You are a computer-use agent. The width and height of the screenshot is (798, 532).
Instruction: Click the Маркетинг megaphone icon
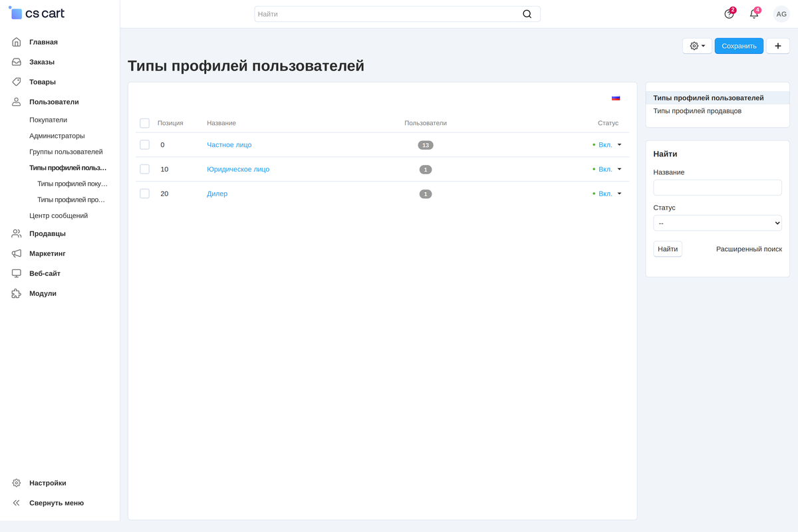(17, 253)
